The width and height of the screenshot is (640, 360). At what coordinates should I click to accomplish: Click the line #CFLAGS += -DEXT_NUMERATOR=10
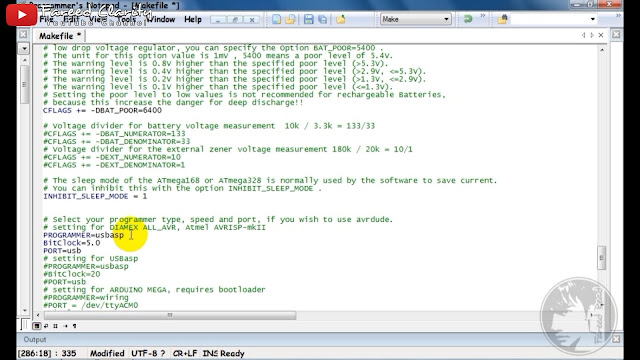tap(112, 157)
